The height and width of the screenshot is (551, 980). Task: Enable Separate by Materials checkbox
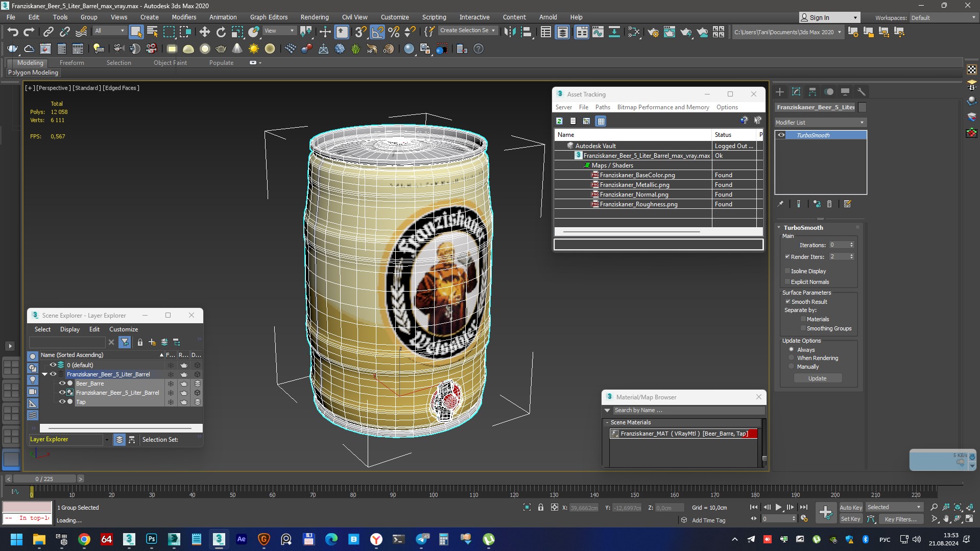pyautogui.click(x=803, y=319)
